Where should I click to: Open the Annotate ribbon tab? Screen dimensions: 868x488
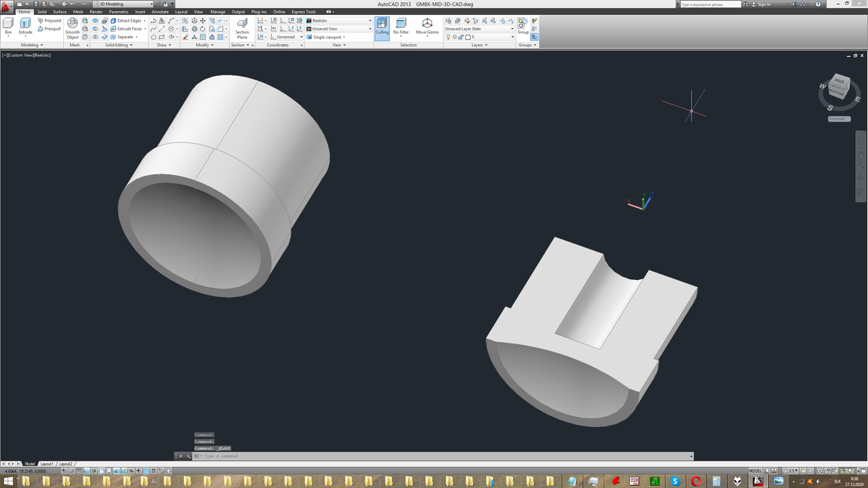click(160, 12)
